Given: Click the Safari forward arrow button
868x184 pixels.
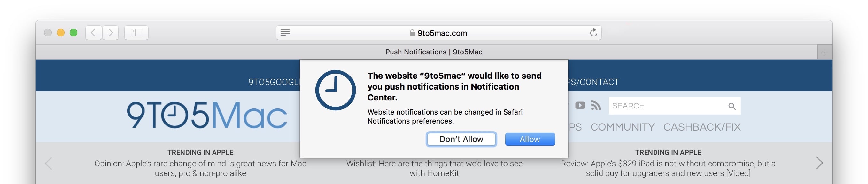Looking at the screenshot, I should [x=111, y=33].
